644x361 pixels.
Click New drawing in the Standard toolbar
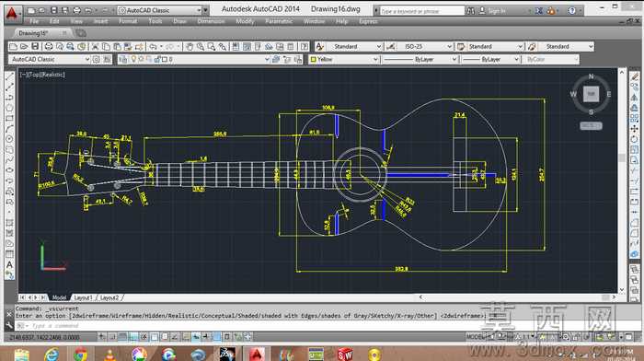tap(13, 46)
